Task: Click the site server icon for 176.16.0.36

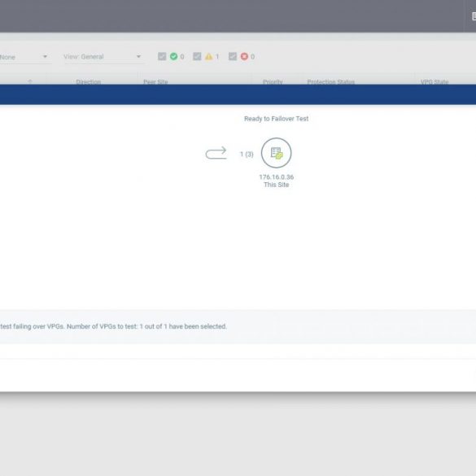Action: click(x=276, y=153)
